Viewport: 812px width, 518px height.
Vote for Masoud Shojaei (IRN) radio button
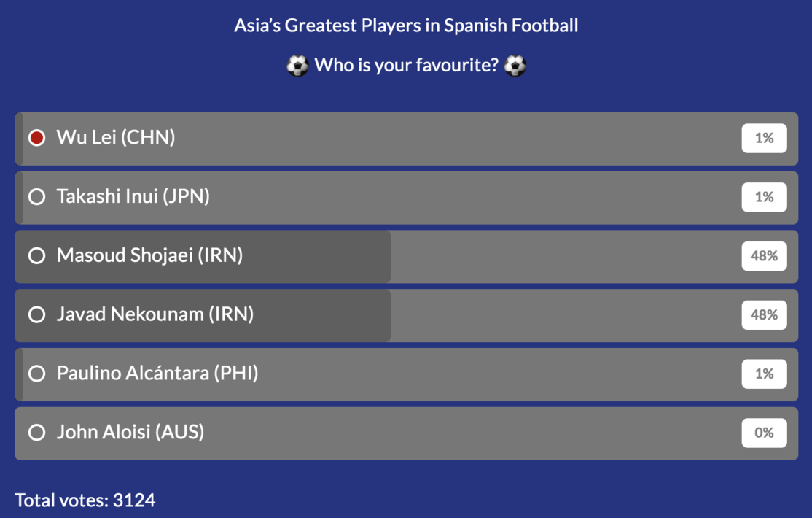coord(36,255)
